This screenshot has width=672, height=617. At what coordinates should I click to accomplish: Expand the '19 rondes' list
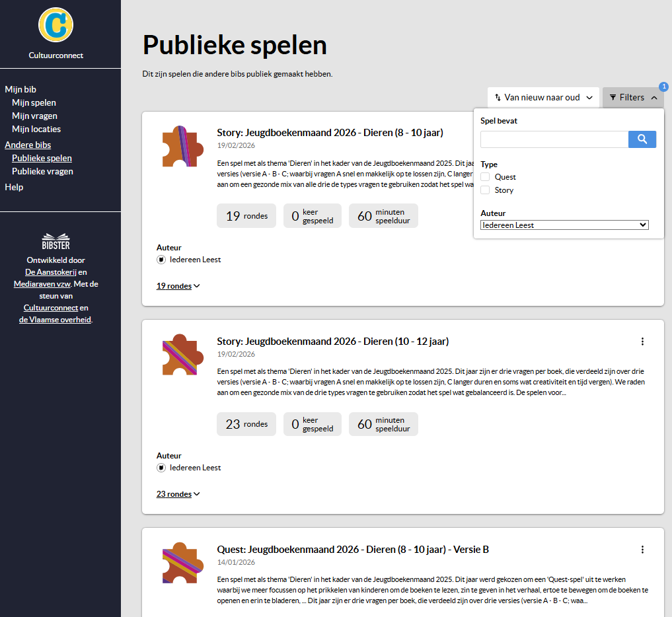pos(178,286)
